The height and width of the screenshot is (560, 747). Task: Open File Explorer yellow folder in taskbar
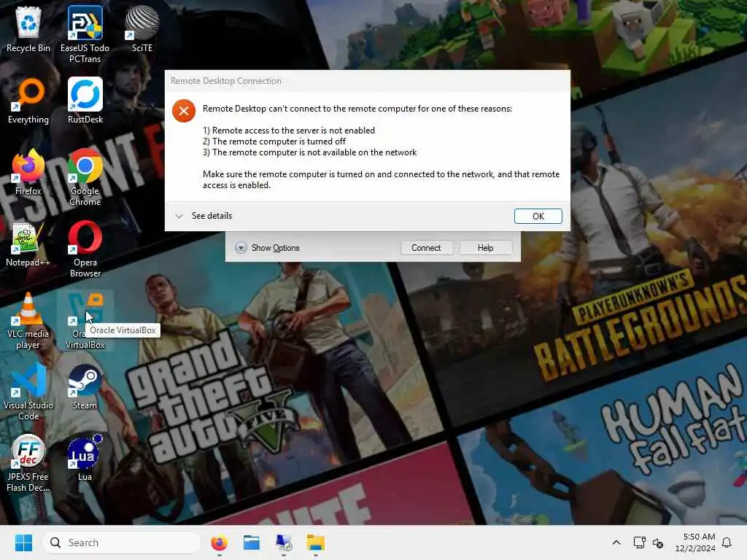[x=315, y=542]
